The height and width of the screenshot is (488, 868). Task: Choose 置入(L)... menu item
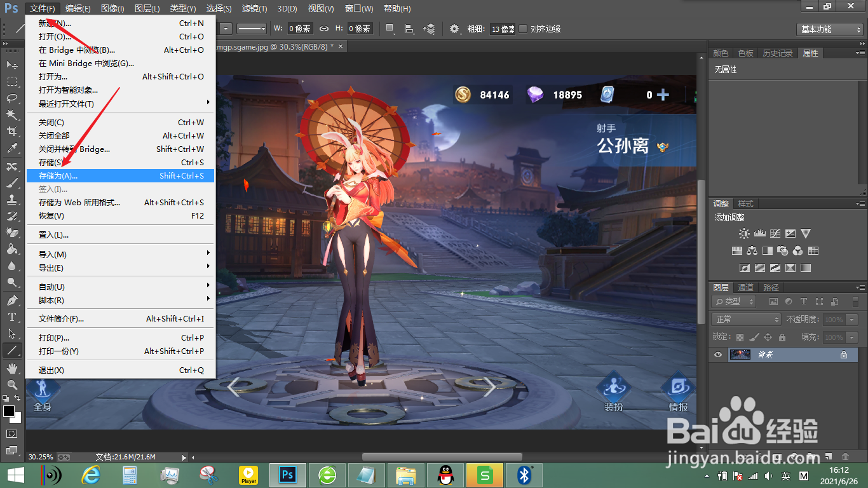coord(121,234)
